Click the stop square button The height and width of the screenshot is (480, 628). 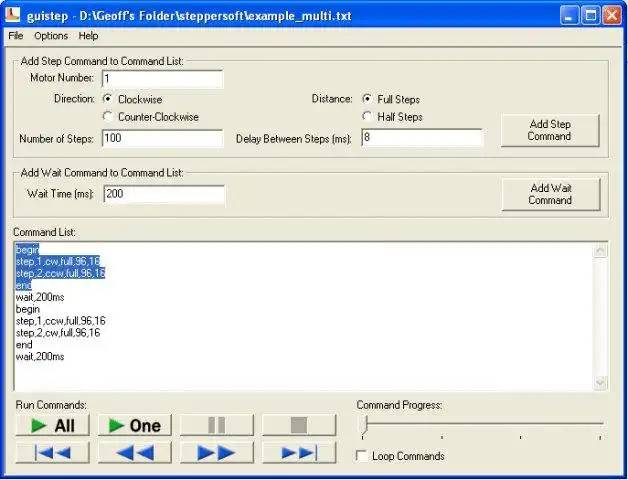tap(299, 425)
